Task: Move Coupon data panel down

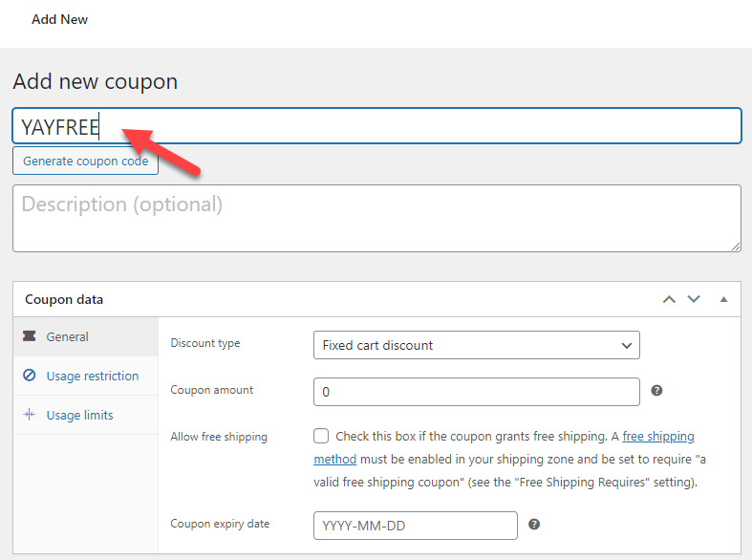Action: (694, 299)
